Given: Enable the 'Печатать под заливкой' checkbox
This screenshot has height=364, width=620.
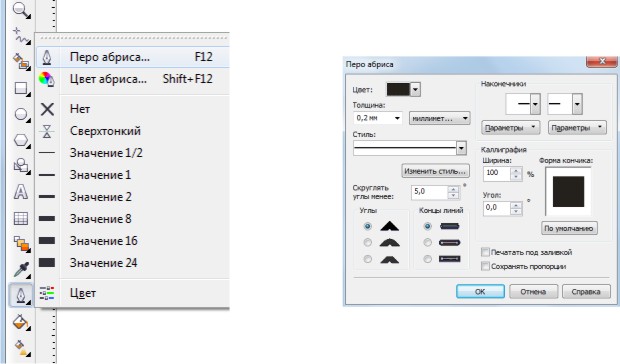Looking at the screenshot, I should click(485, 252).
